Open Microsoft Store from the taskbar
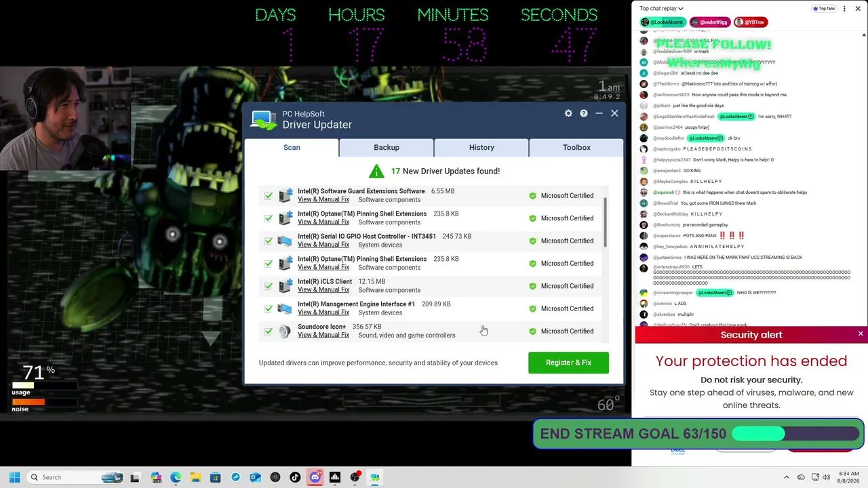 pyautogui.click(x=216, y=477)
